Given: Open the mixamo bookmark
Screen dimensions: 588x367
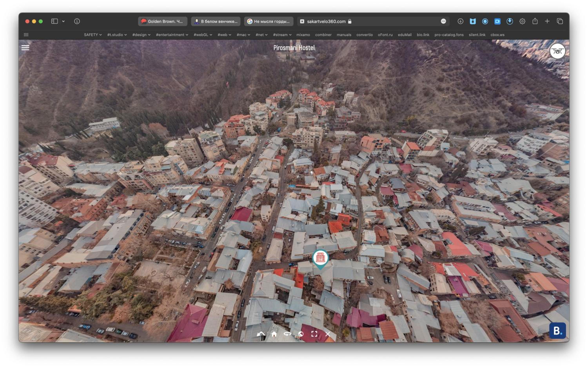Looking at the screenshot, I should (x=303, y=35).
